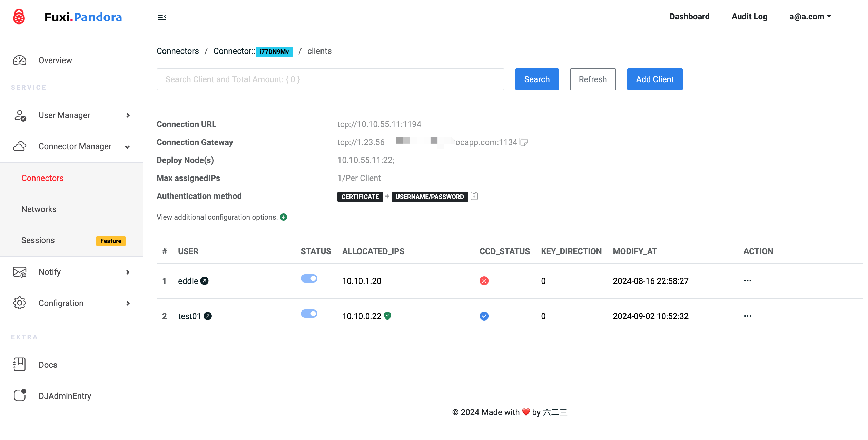Select Sessions in the sidebar
The height and width of the screenshot is (440, 868).
(38, 240)
